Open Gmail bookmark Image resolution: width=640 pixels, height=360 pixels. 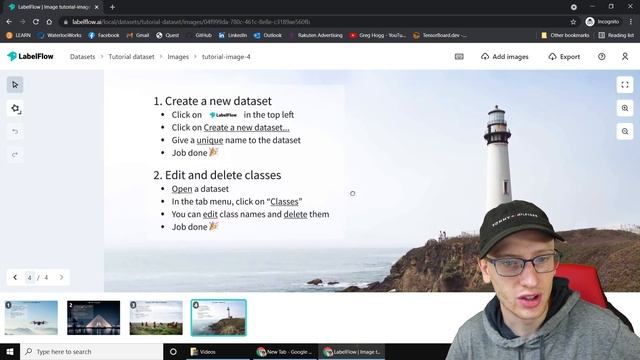(138, 36)
